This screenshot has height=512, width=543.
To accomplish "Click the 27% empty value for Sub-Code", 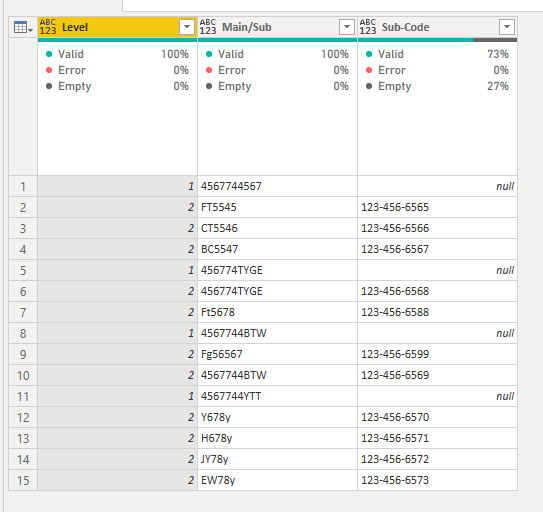I will 498,86.
